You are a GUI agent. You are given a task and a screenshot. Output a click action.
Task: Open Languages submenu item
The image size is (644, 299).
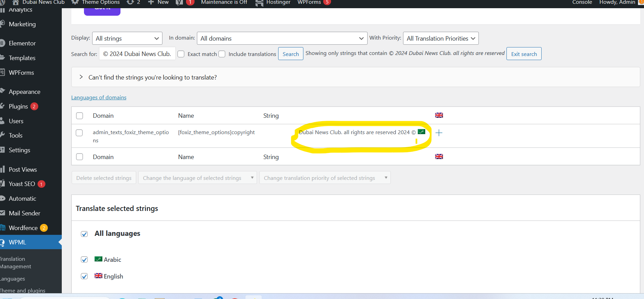tap(13, 279)
